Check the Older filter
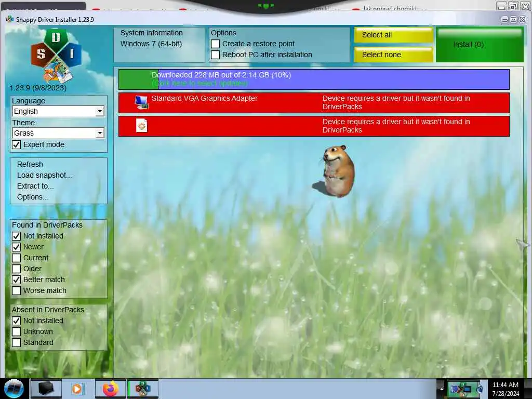Viewport: 532px width, 399px height. (x=16, y=269)
